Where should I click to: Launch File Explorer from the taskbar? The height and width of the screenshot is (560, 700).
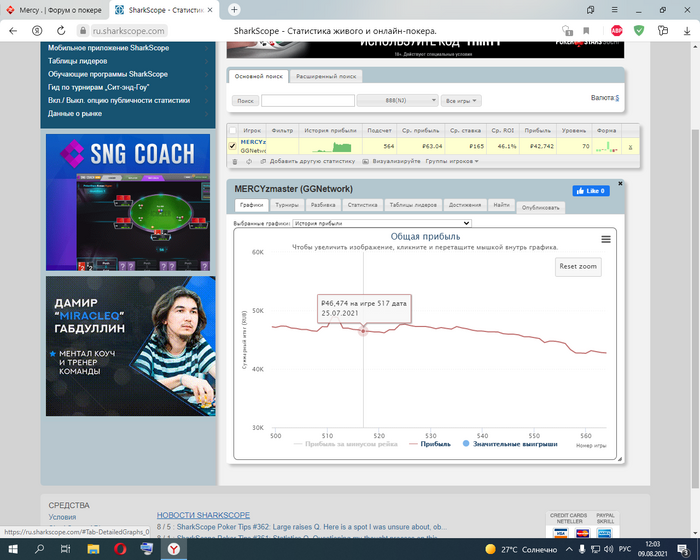click(93, 549)
